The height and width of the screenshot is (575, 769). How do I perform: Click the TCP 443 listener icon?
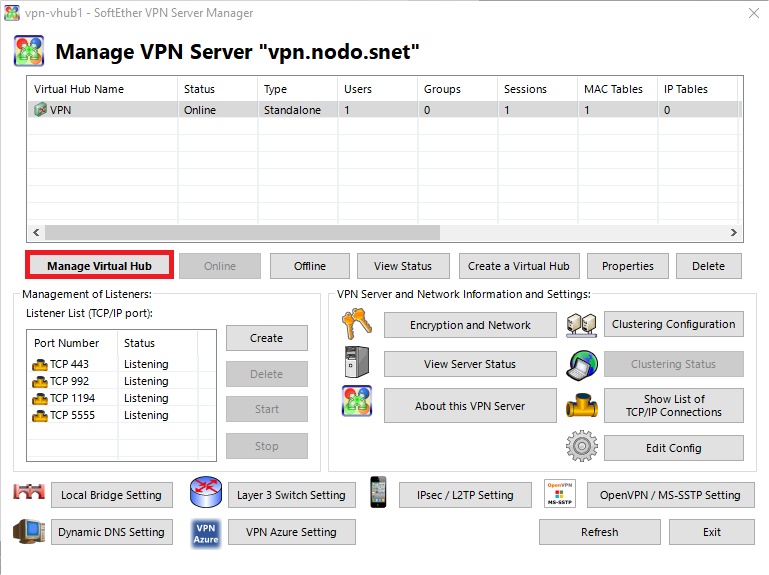point(40,365)
